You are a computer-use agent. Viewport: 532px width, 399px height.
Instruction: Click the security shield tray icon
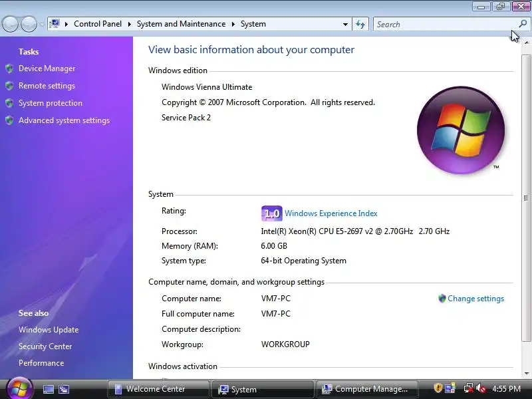[x=438, y=388]
